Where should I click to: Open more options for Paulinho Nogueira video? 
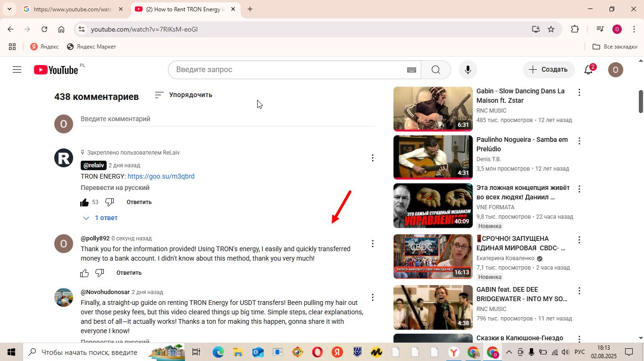pos(579,141)
